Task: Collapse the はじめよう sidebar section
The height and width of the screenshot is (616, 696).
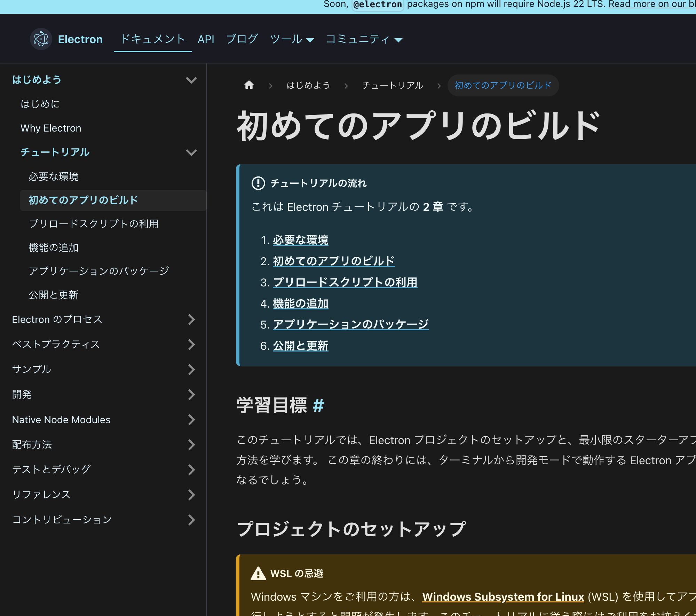Action: 191,80
